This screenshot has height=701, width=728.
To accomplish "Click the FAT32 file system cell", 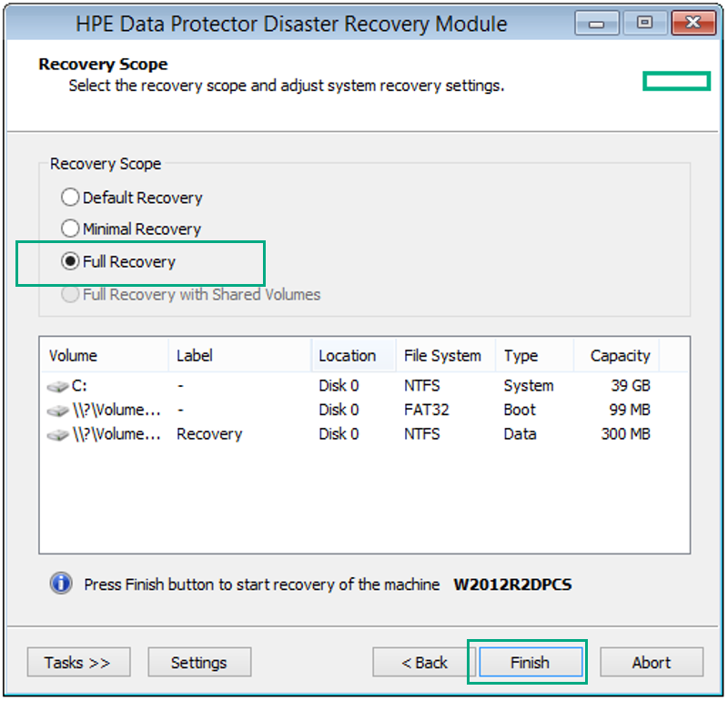I will click(426, 410).
